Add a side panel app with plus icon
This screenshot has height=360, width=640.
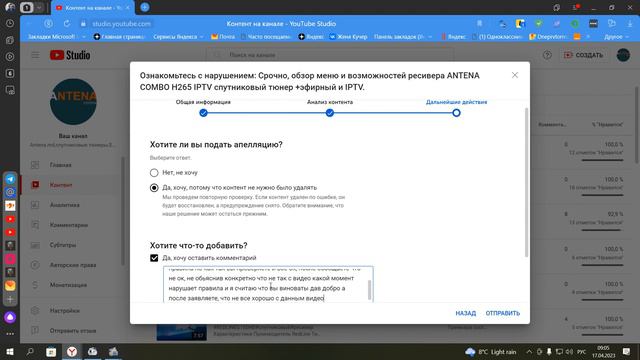(10, 299)
